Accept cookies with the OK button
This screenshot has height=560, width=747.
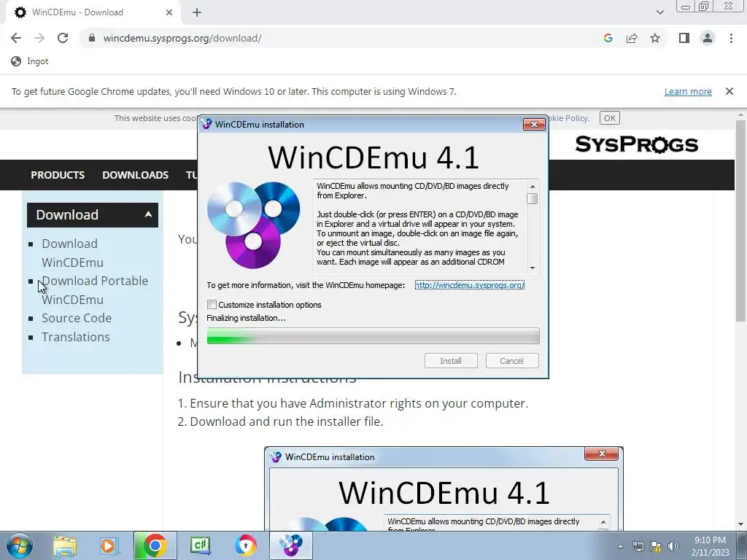[x=609, y=118]
